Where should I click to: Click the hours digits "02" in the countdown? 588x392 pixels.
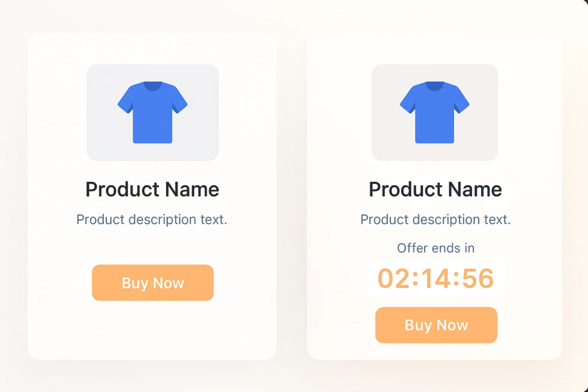(393, 278)
